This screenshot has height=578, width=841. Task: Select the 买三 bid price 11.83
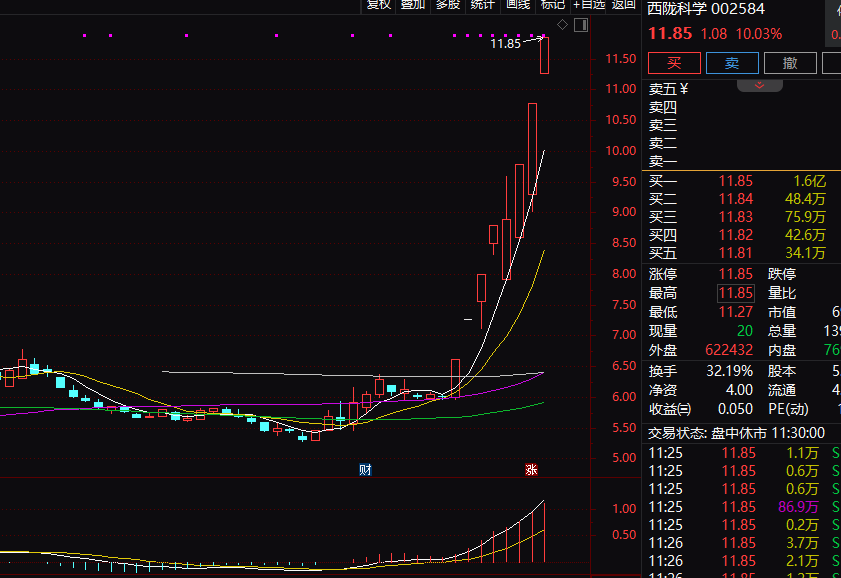coord(735,217)
